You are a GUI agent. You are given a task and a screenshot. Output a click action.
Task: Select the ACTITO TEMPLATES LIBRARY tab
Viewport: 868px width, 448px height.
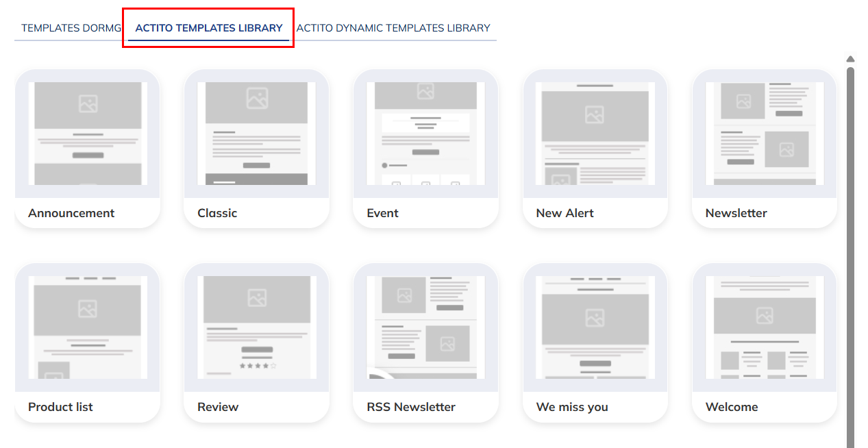click(x=208, y=27)
